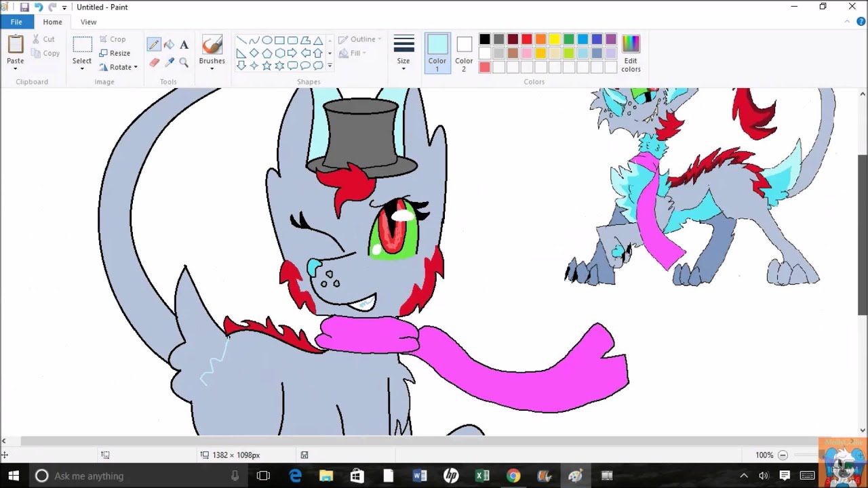Open the File menu
The width and height of the screenshot is (868, 488).
(16, 22)
